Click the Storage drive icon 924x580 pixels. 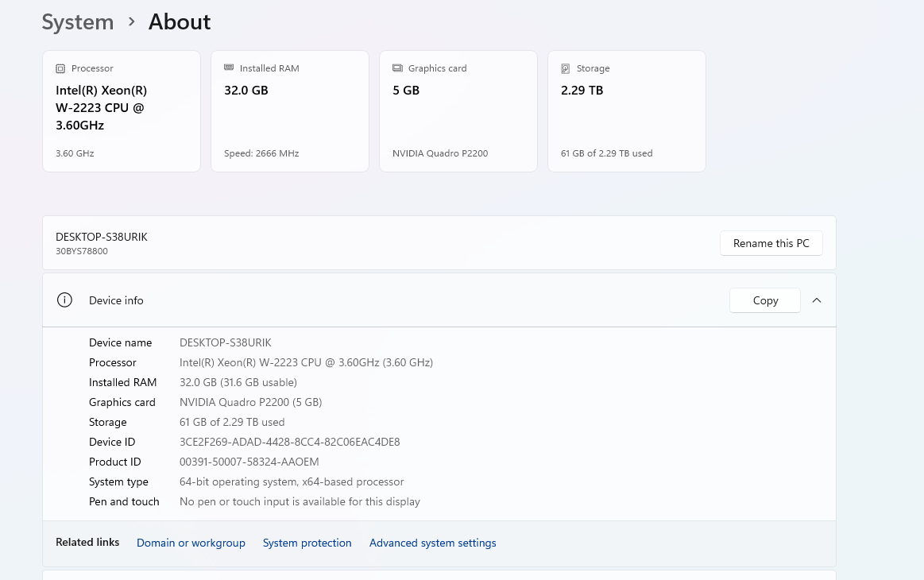(x=566, y=68)
